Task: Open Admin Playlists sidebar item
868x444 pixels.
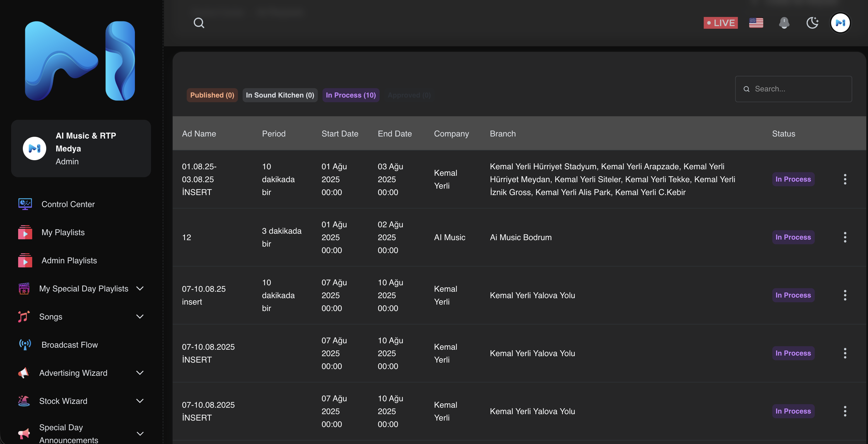Action: 69,260
